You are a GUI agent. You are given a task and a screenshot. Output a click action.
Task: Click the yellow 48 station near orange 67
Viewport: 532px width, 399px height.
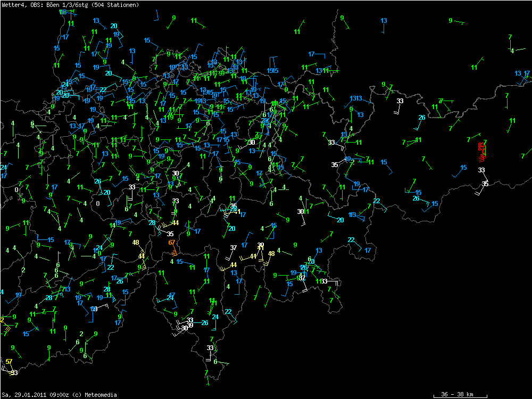point(136,243)
